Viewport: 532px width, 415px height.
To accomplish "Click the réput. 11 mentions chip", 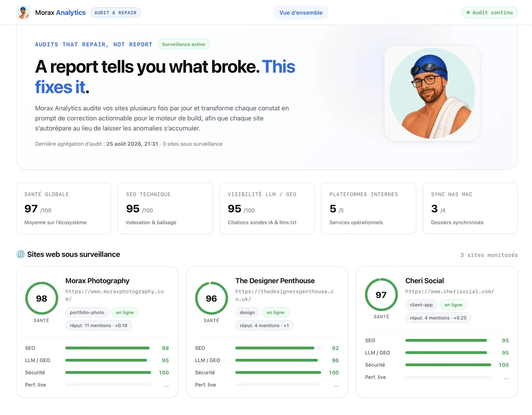I will coord(99,325).
